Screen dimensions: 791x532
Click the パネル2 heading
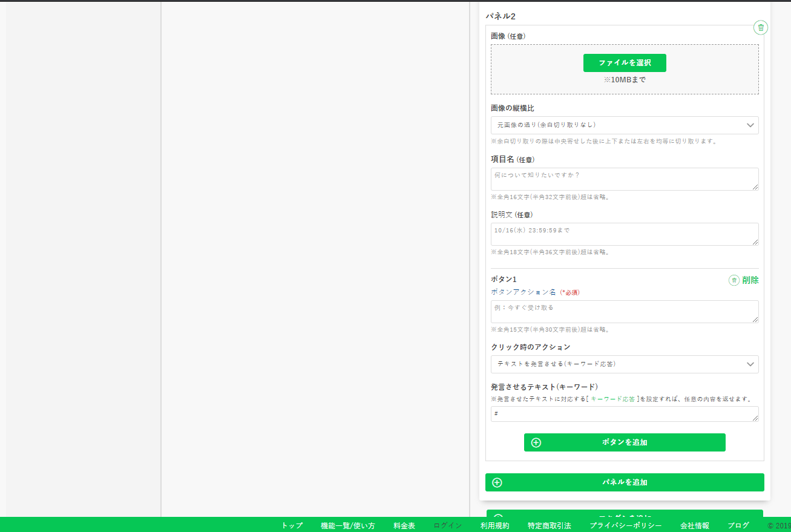(x=501, y=16)
